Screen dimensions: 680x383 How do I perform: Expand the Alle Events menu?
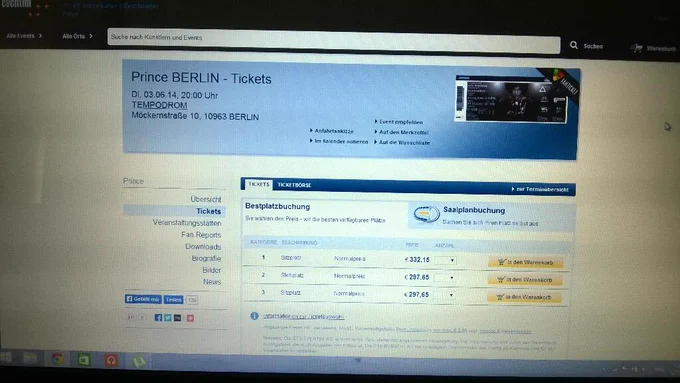[25, 36]
